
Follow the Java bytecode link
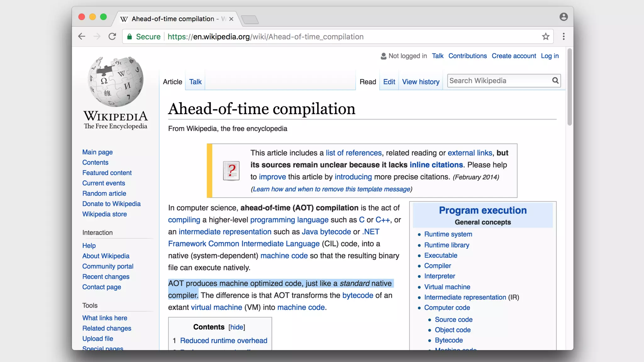click(326, 232)
